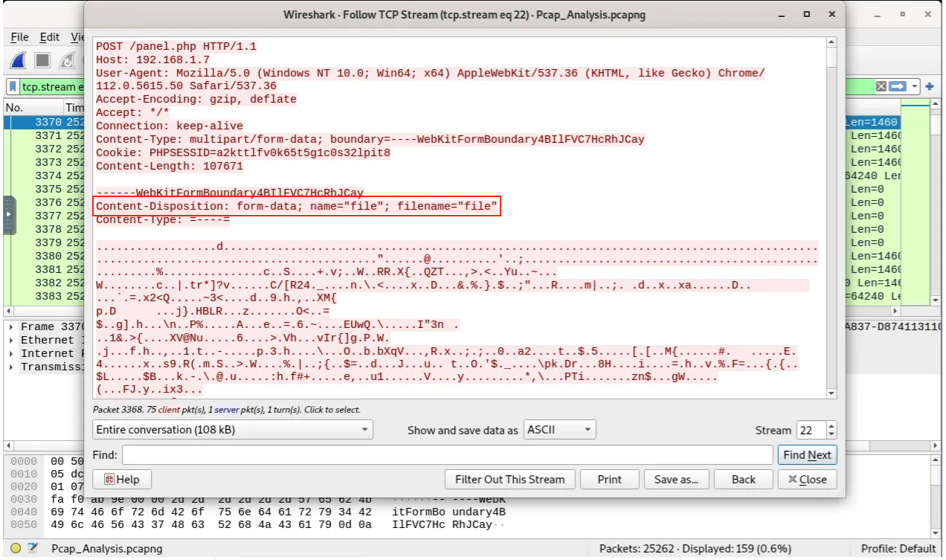Select packet 3370 in the packet list
The width and height of the screenshot is (946, 560).
pos(44,122)
